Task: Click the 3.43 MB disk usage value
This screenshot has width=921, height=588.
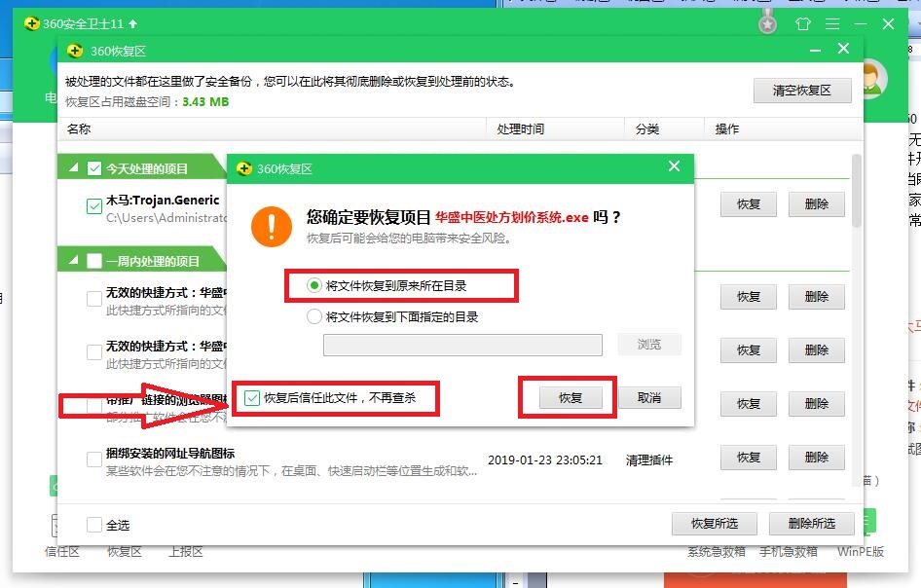Action: click(205, 101)
